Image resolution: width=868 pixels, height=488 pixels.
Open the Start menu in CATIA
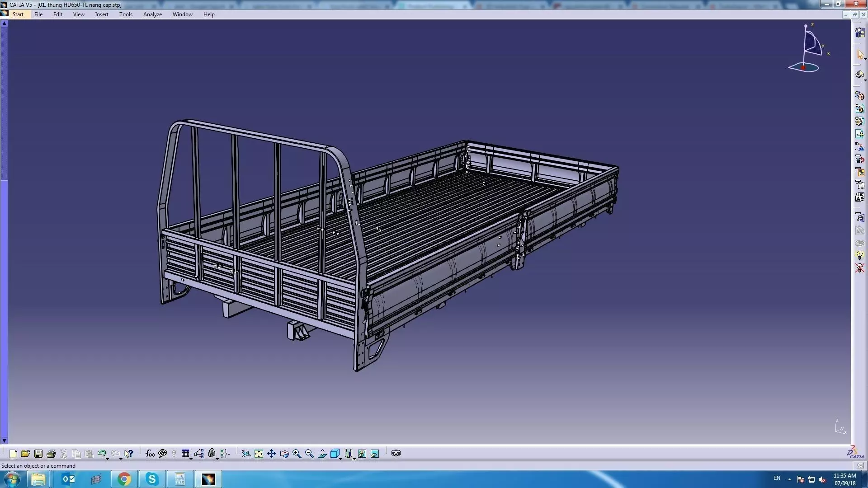click(x=18, y=14)
